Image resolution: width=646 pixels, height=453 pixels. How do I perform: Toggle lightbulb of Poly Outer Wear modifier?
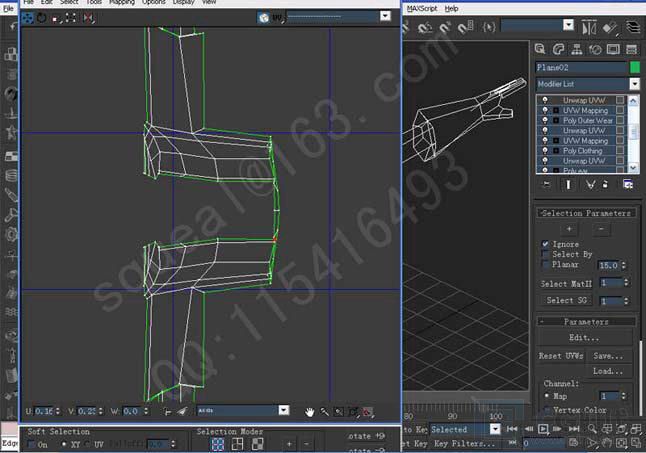click(x=545, y=120)
